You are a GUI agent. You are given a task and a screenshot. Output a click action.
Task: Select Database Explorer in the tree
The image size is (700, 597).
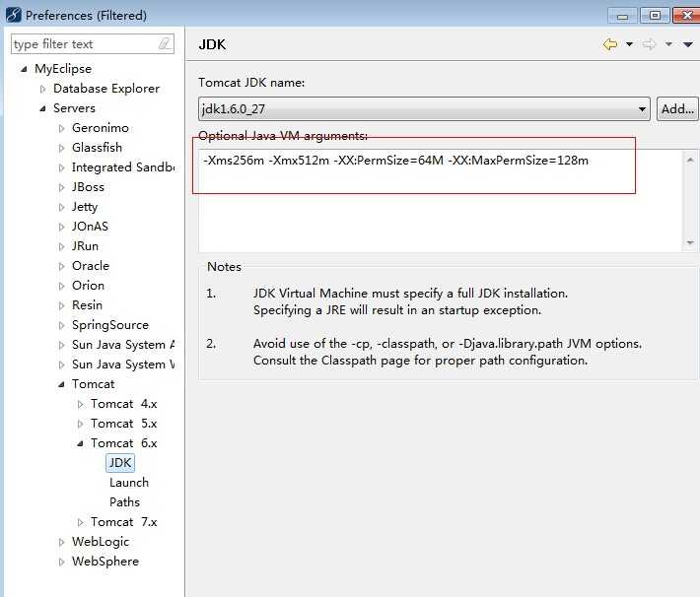pyautogui.click(x=106, y=89)
